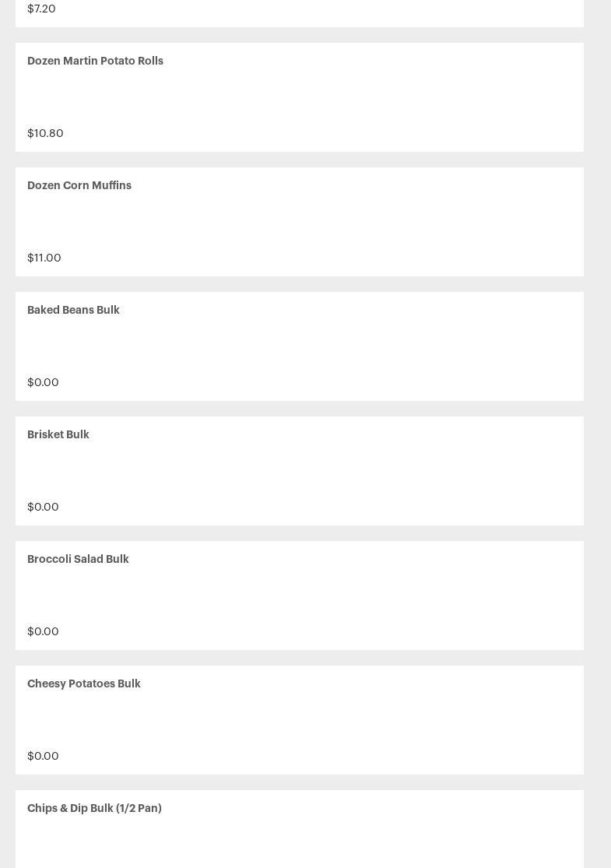Click the $0.00 price under Cheesy Potatoes Bulk

click(x=43, y=756)
